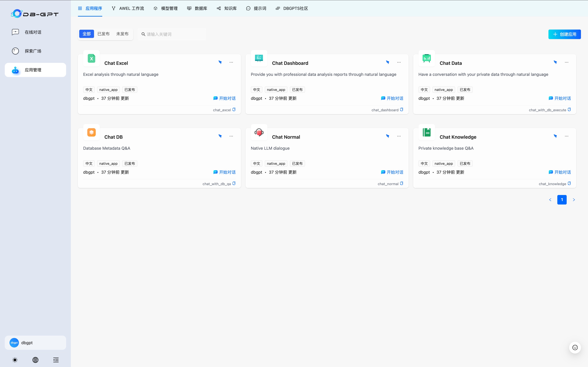Go to next page arrow
This screenshot has width=588, height=367.
click(x=574, y=200)
